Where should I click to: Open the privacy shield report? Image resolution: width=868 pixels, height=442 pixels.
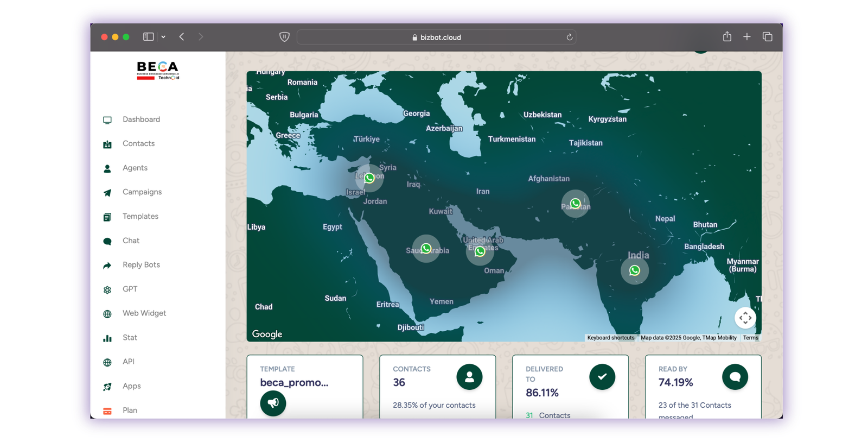coord(284,37)
